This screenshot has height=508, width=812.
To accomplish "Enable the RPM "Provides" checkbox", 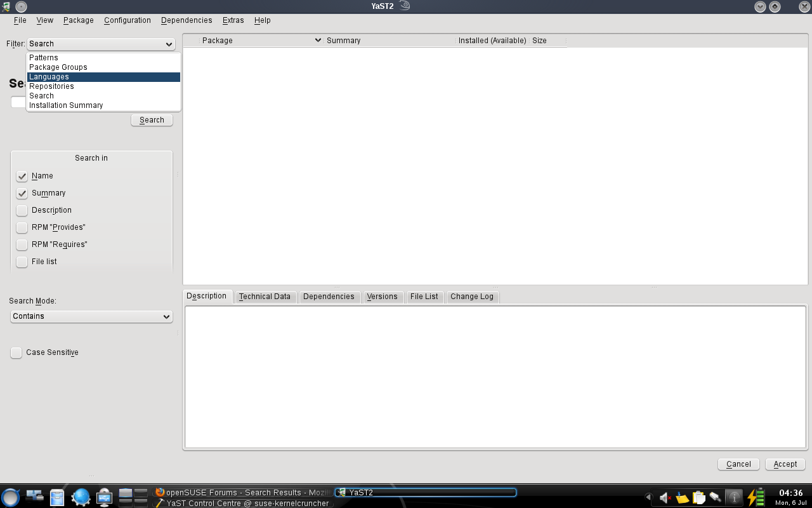I will (x=22, y=227).
